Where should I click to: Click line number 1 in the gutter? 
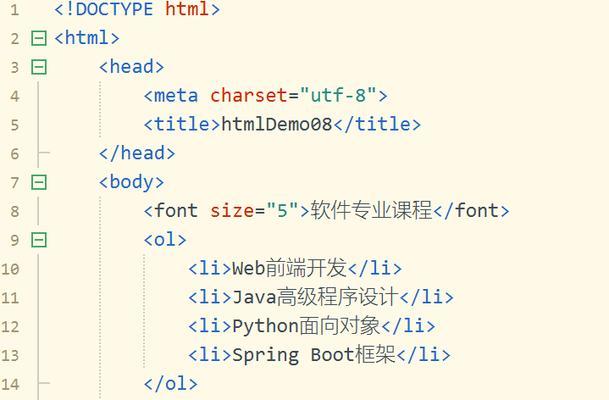click(x=15, y=10)
